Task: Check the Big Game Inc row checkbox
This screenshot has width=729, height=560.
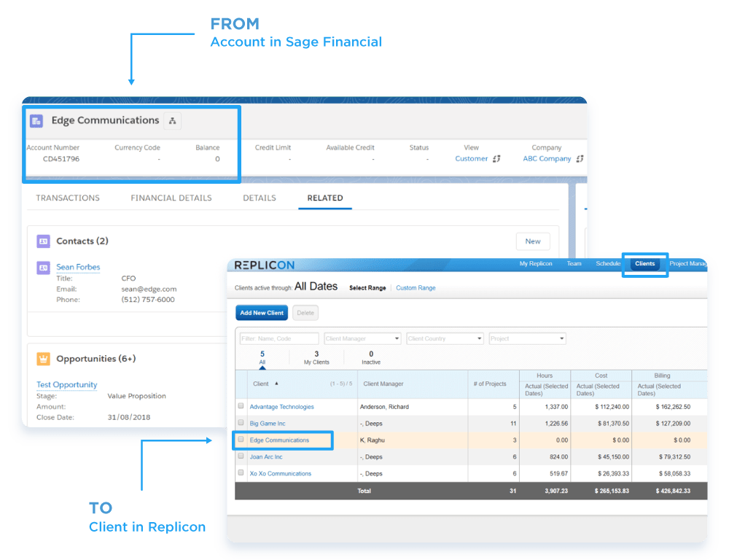Action: (x=241, y=423)
